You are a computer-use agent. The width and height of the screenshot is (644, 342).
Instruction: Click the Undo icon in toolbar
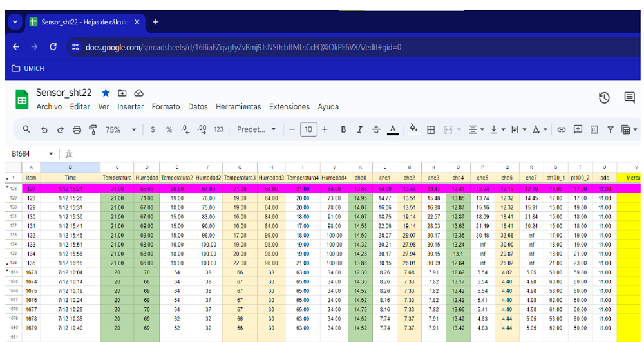(x=44, y=129)
